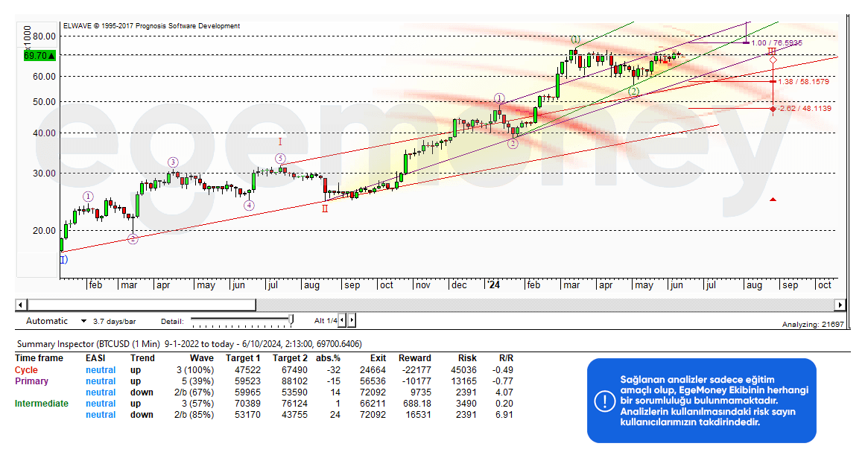Click the small red triangle marker near August

[773, 200]
